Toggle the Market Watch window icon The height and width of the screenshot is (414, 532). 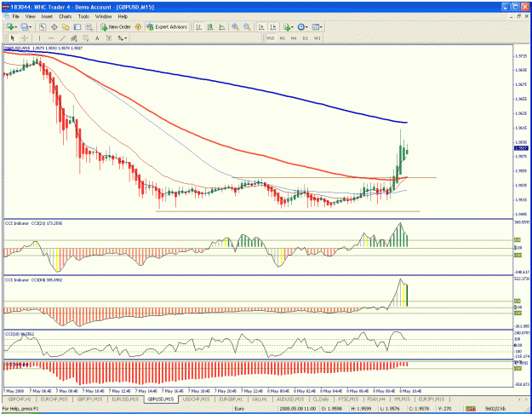click(43, 26)
